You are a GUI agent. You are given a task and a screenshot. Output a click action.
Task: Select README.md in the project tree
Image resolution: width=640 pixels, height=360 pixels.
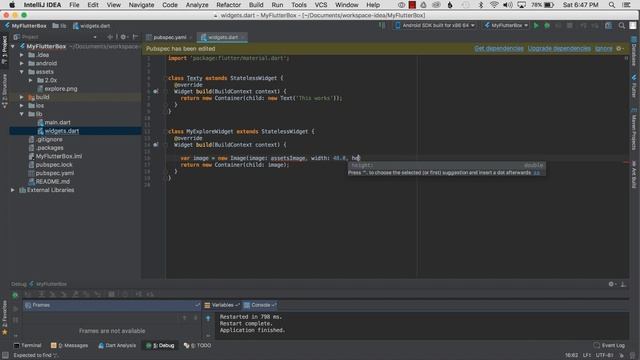52,182
